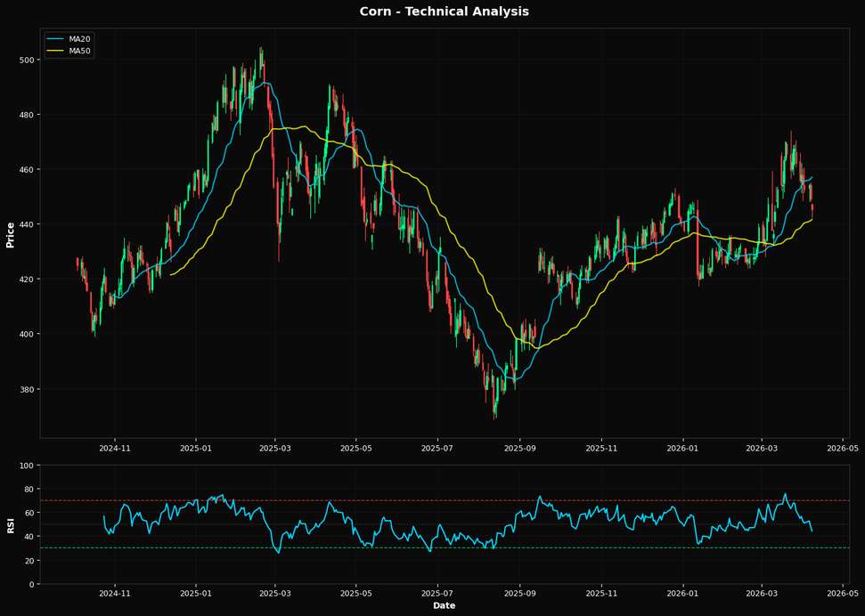Click the 2025-05 date label under RSI panel
Screen dimensions: 865x616
click(x=355, y=594)
